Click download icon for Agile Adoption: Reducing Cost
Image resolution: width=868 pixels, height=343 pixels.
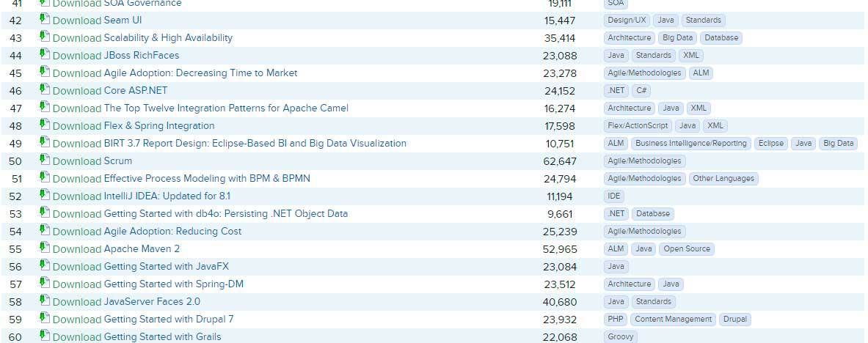45,230
